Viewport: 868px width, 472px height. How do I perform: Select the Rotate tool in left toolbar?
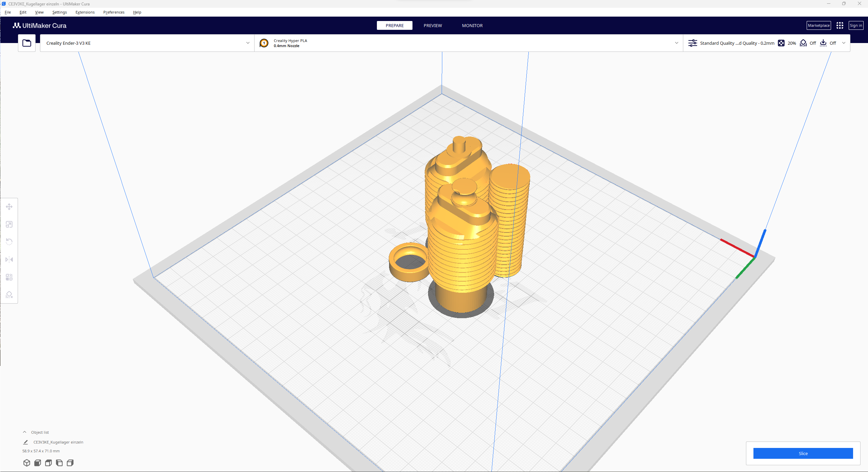(9, 242)
